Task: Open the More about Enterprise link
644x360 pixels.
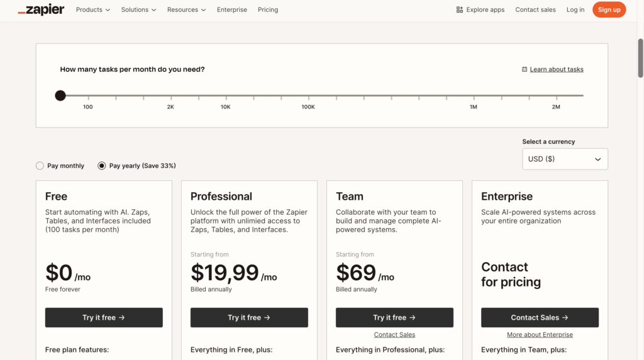Action: pyautogui.click(x=540, y=335)
